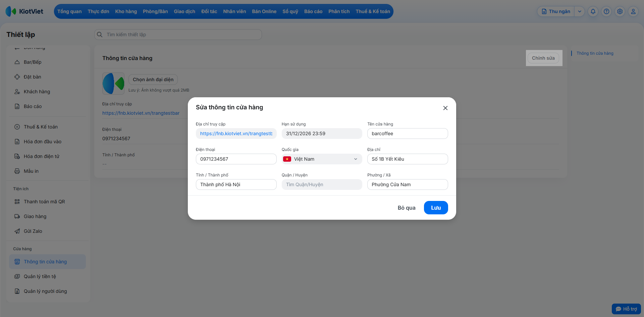Click the search magnifier icon
644x317 pixels.
(x=100, y=35)
